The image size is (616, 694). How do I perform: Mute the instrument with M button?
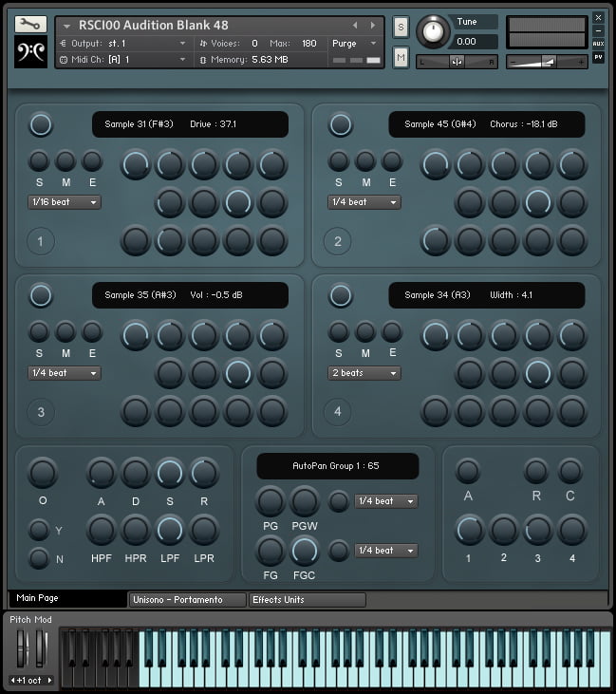tap(401, 58)
